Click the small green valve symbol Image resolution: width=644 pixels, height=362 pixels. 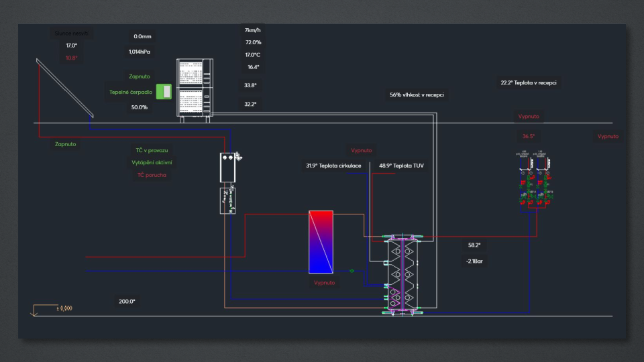click(352, 271)
